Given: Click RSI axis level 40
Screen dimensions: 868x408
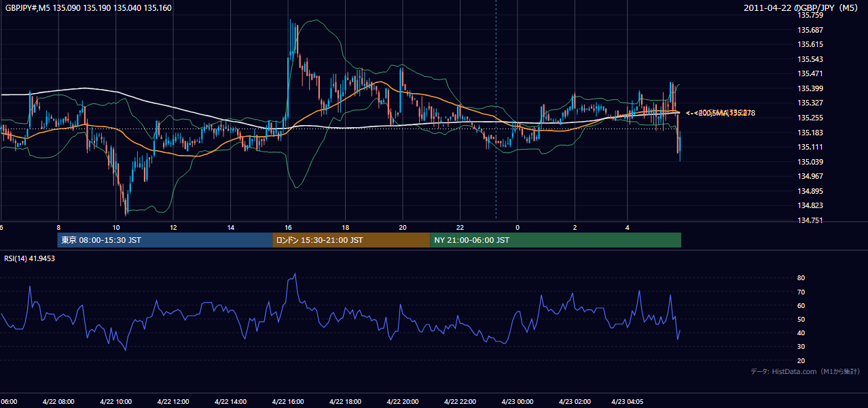Looking at the screenshot, I should coord(801,333).
